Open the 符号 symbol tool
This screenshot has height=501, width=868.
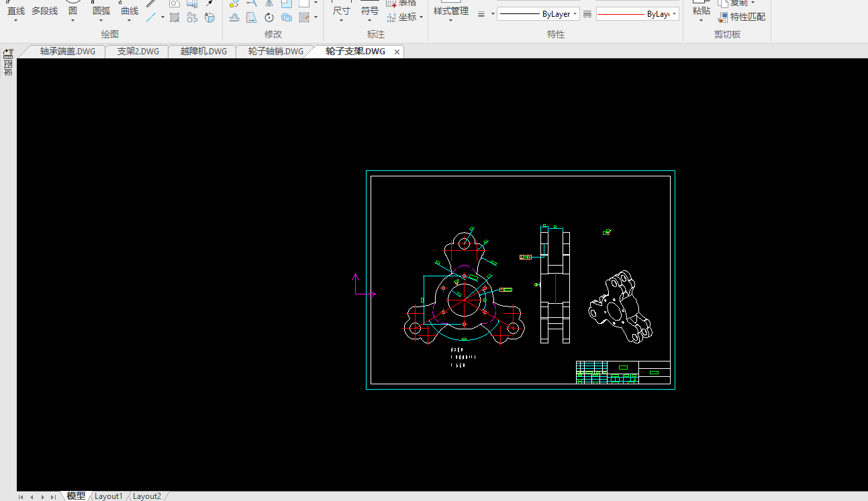370,11
